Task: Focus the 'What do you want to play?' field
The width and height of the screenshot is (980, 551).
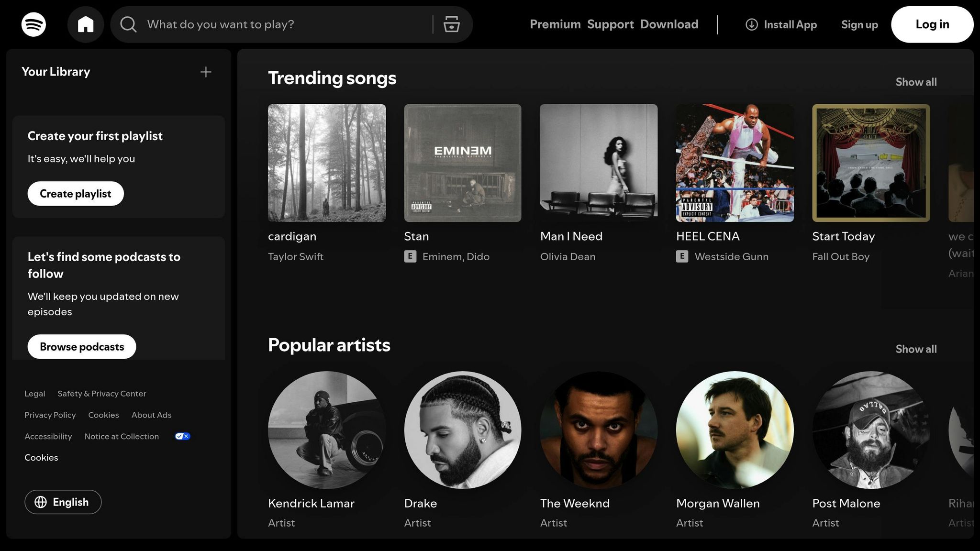Action: point(287,24)
